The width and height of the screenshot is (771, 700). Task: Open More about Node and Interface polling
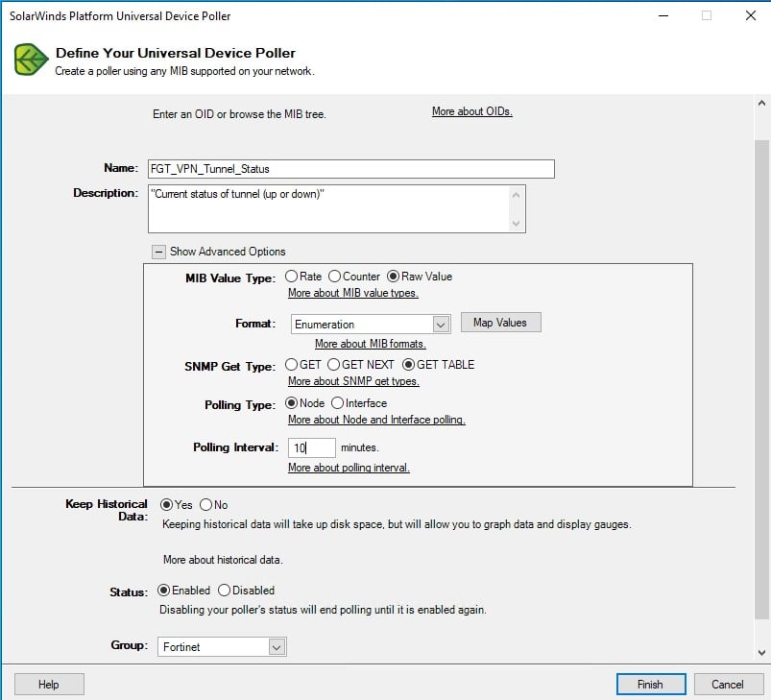(376, 420)
